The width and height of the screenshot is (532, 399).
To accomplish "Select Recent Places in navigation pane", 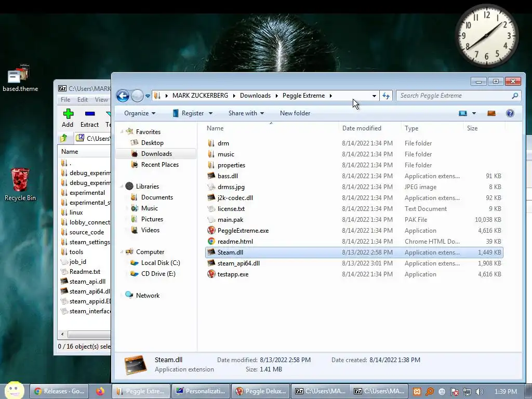I will pos(160,165).
